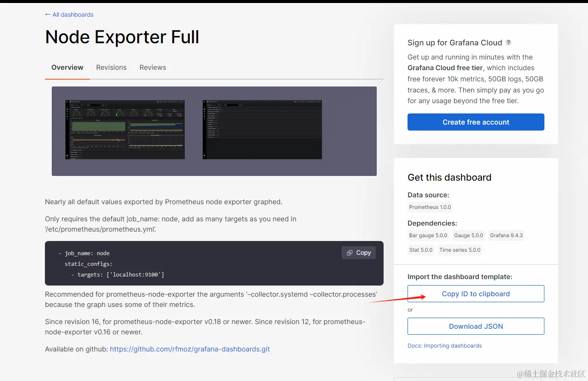Click the static_configs code line
The image size is (588, 381).
[x=89, y=264]
